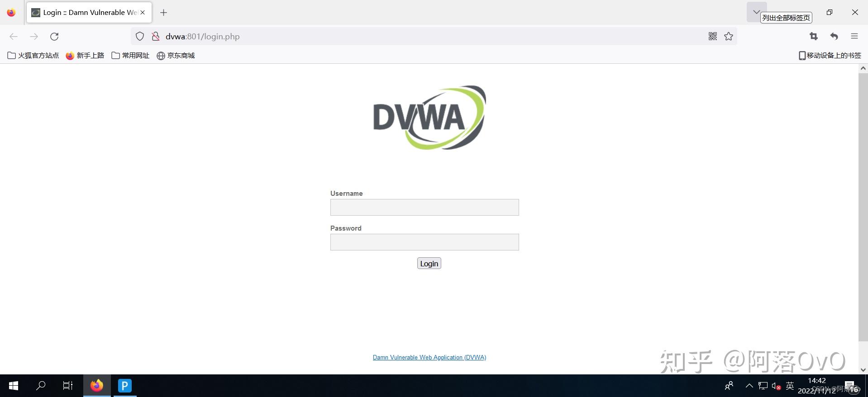Viewport: 868px width, 397px height.
Task: Open the 京东商城 bookmark
Action: pos(176,56)
